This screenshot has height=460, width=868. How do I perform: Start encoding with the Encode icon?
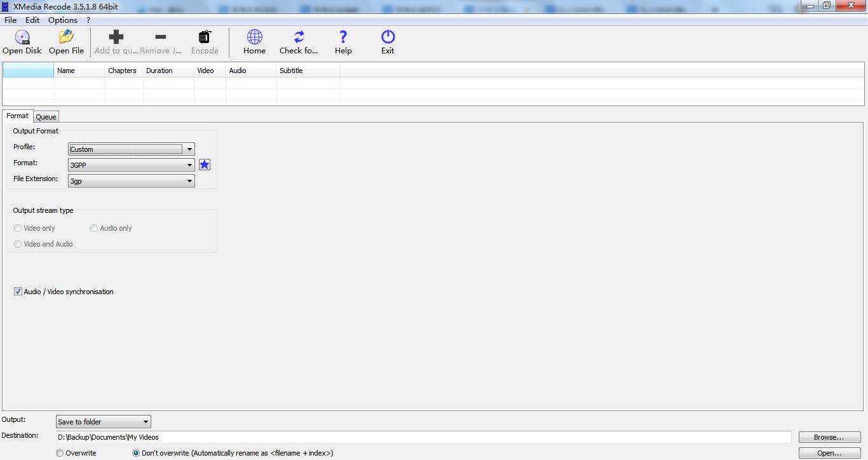(x=205, y=37)
